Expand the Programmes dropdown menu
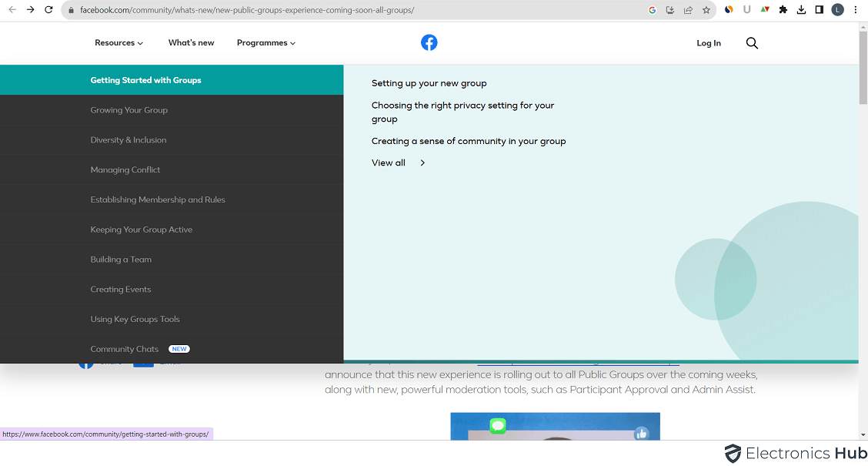This screenshot has width=868, height=466. pos(265,43)
